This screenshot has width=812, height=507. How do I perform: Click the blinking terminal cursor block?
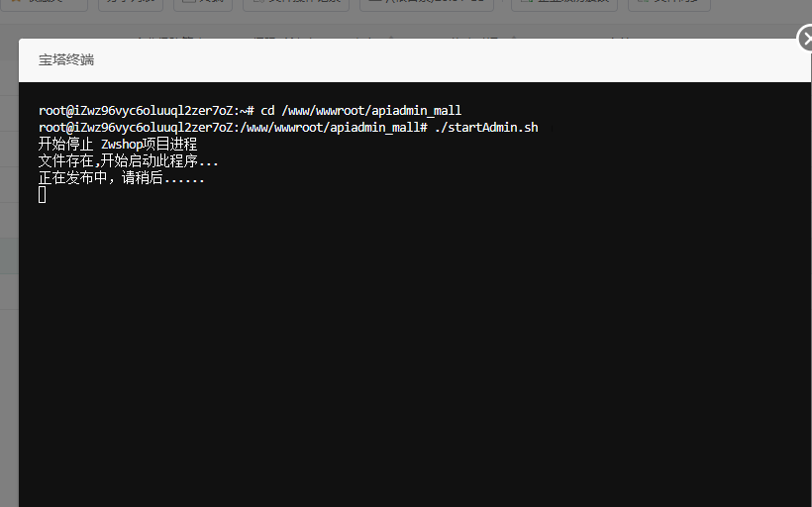43,195
